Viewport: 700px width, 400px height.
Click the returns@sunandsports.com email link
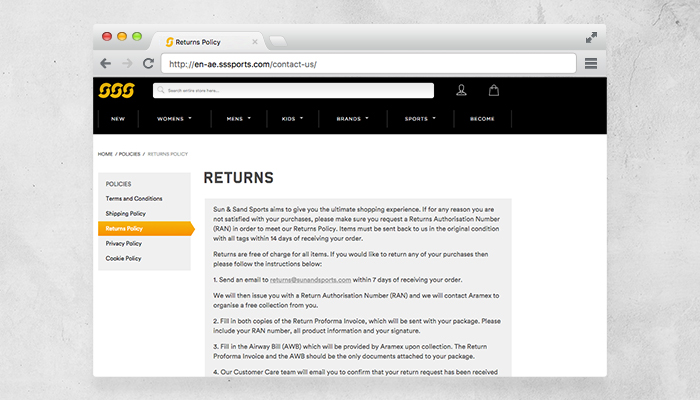tap(310, 280)
